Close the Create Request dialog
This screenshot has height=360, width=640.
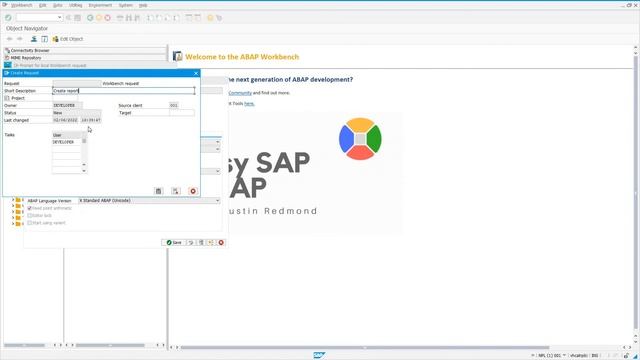(x=196, y=73)
